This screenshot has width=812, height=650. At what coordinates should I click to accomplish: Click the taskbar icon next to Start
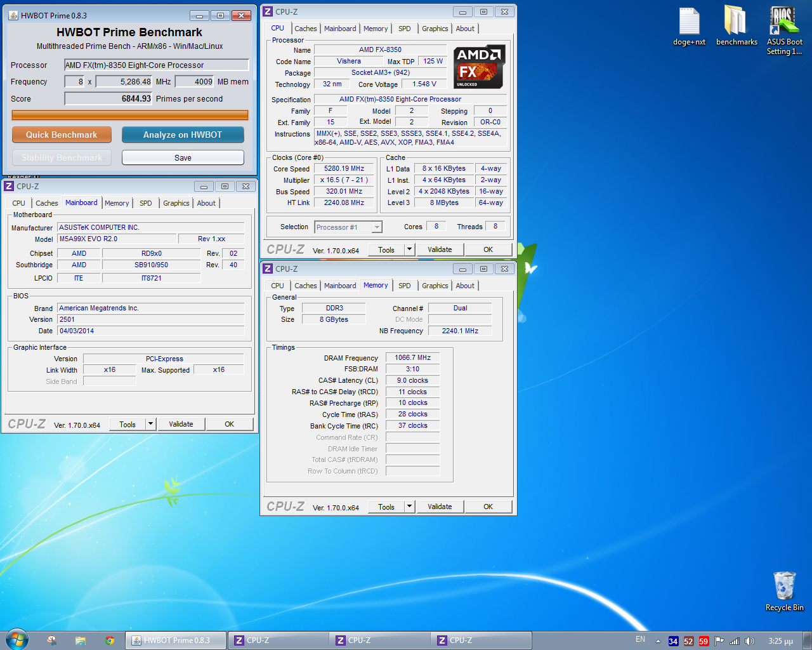click(51, 640)
